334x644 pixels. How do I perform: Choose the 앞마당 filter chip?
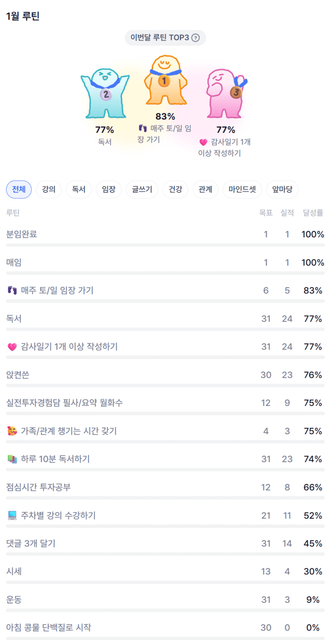282,189
